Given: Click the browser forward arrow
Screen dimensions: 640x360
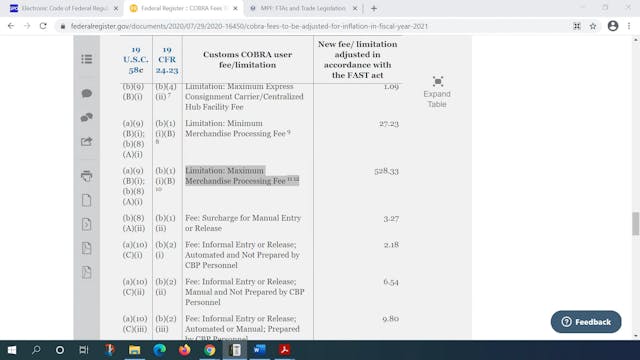Looking at the screenshot, I should click(27, 26).
